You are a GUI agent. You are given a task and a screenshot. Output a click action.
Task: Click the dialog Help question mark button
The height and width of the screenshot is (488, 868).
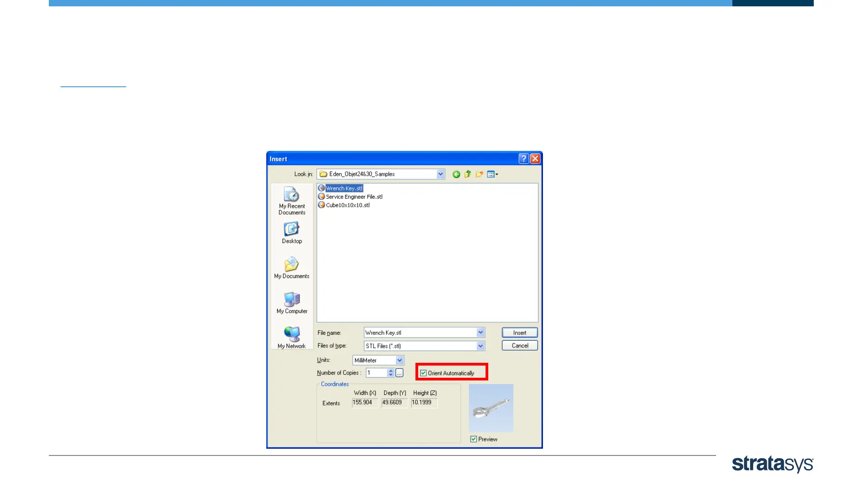pos(524,159)
